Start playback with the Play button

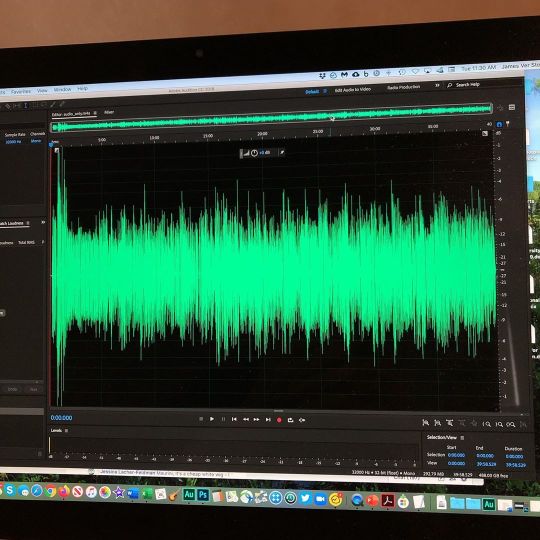coord(212,419)
